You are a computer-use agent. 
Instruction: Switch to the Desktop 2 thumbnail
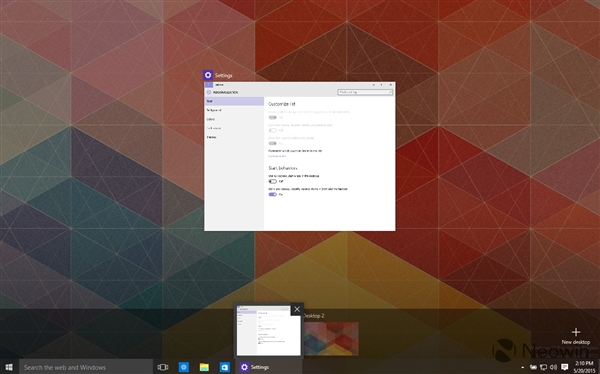click(331, 338)
